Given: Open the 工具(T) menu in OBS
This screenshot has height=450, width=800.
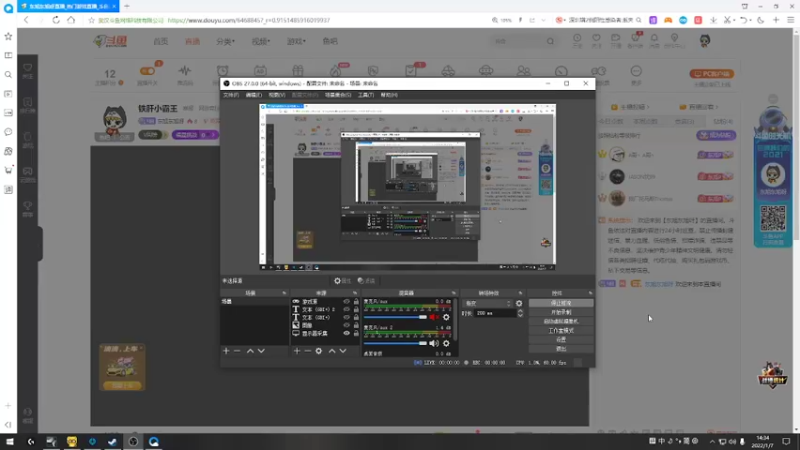Looking at the screenshot, I should pos(366,95).
